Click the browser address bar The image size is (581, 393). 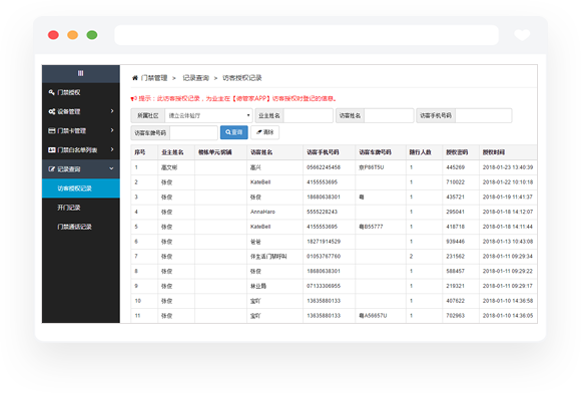(306, 35)
